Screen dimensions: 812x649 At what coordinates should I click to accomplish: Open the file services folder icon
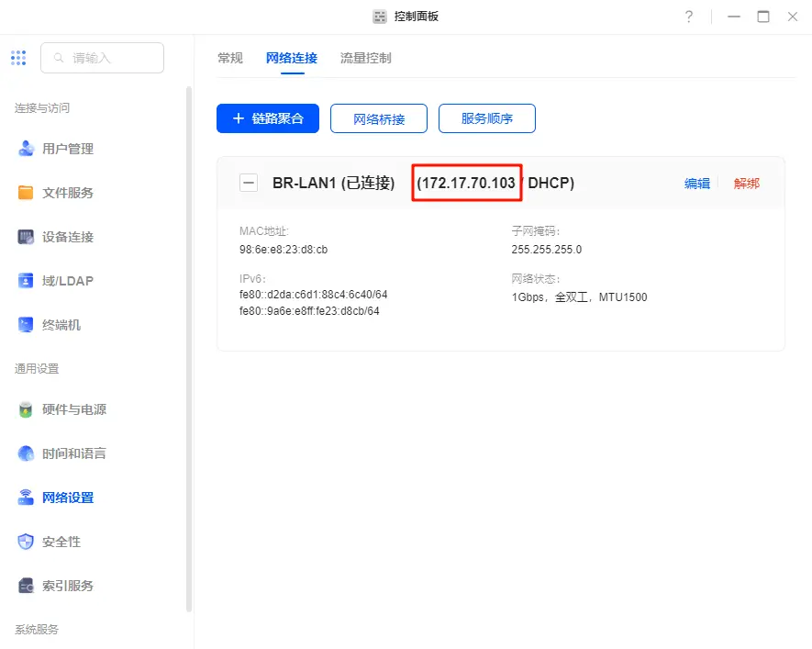(x=27, y=193)
